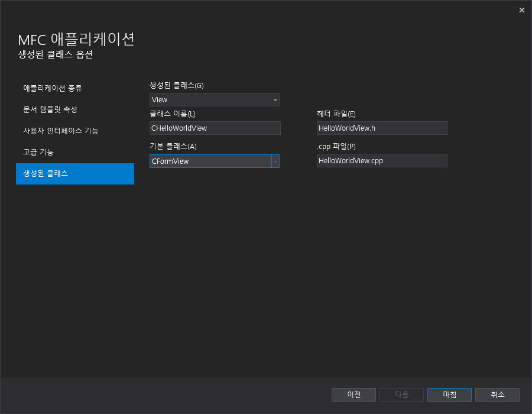Expand the 기본 클래스 combo box arrow
The image size is (532, 414).
(275, 161)
